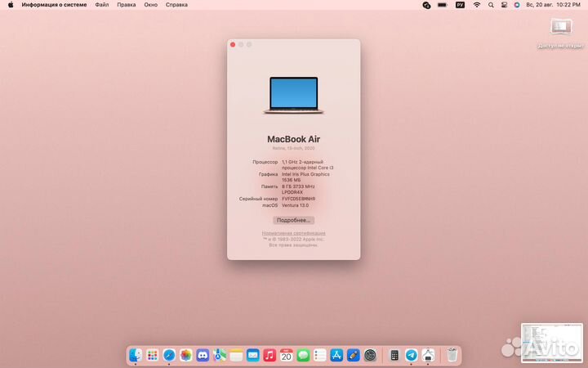Open Notes app in the dock
Image resolution: width=588 pixels, height=368 pixels.
tap(236, 355)
